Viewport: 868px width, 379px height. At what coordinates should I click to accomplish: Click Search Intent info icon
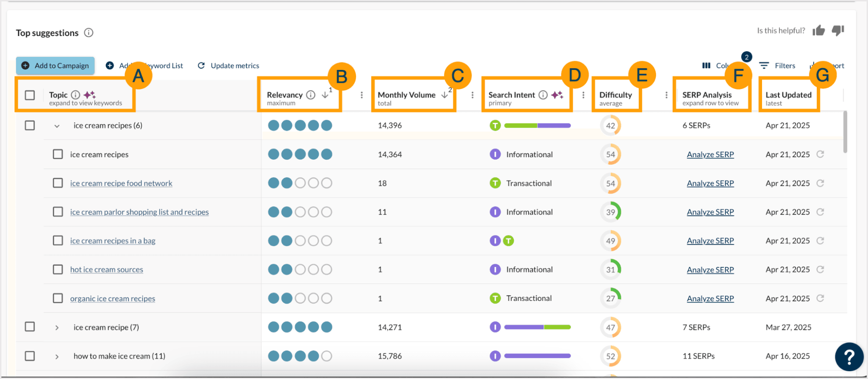tap(543, 95)
